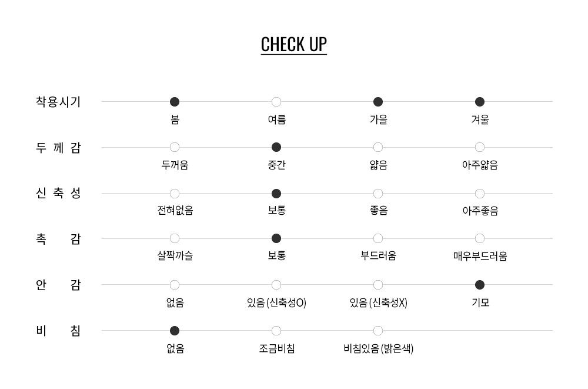This screenshot has height=389, width=588.
Task: Pick 비침있음(밝은색) circle
Action: 378,331
